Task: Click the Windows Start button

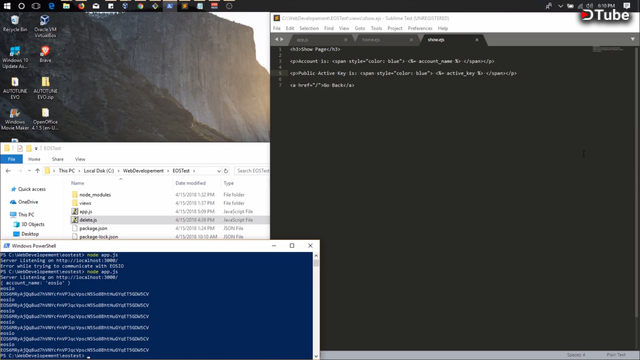Action: (7, 6)
